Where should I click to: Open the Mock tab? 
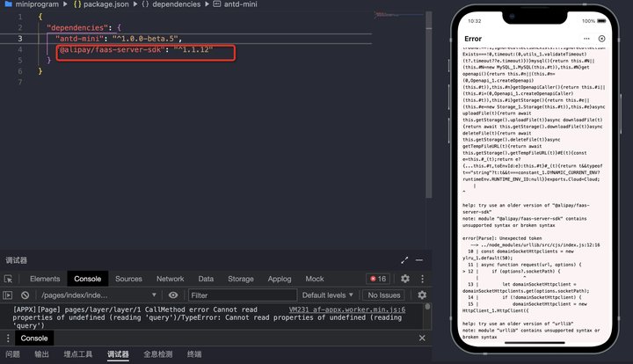pyautogui.click(x=315, y=279)
